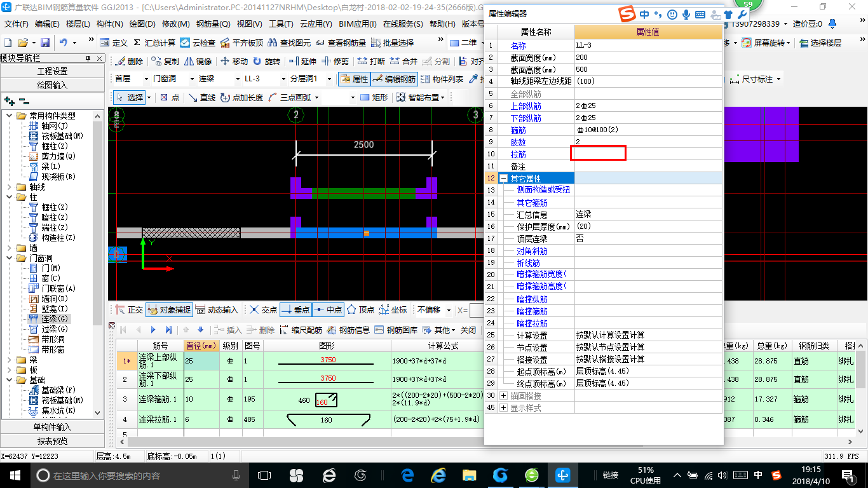Click 报表预览 navigation button
Screen dimensions: 868x488
(52, 441)
